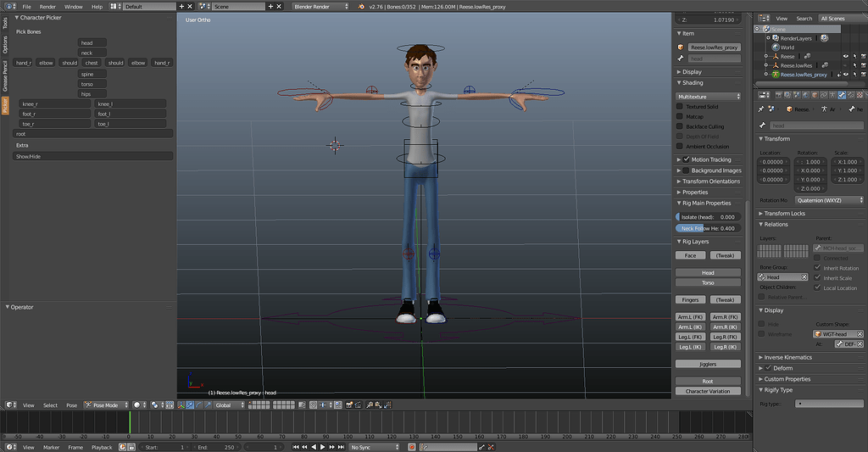Select the Translate manipulator arrow icon

[x=190, y=405]
